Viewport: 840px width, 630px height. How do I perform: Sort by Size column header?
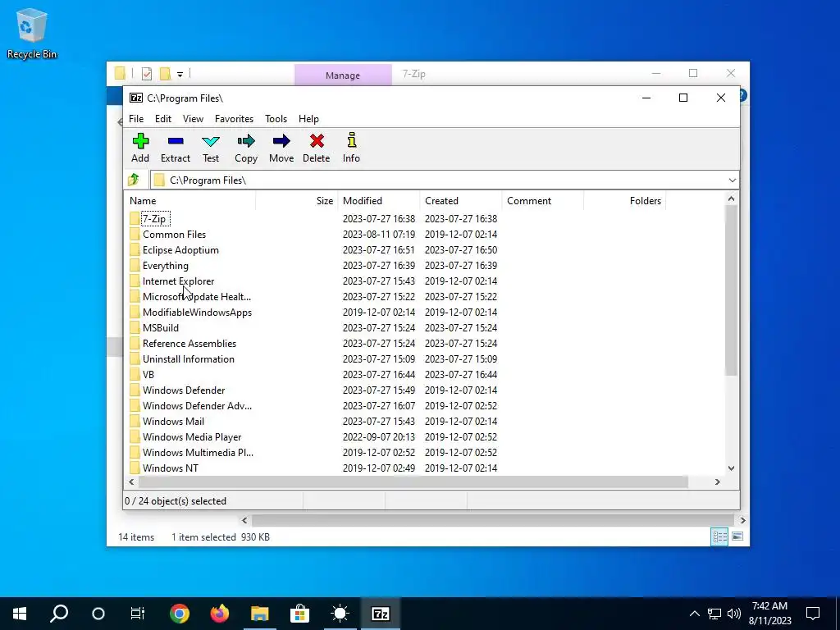[x=297, y=201]
